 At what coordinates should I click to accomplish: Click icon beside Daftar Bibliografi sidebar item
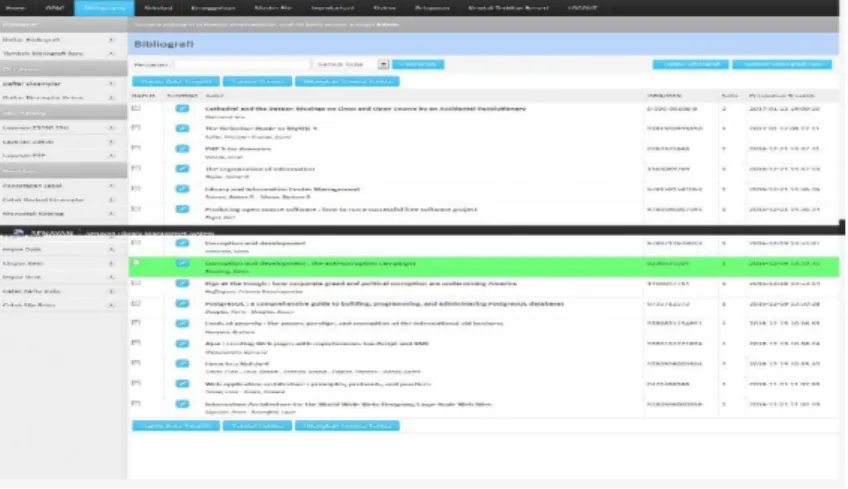(x=111, y=39)
